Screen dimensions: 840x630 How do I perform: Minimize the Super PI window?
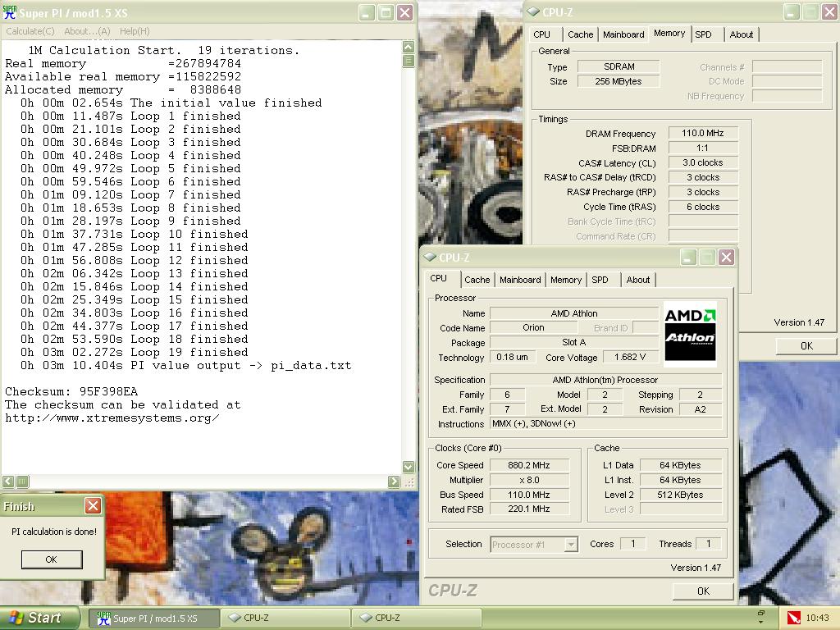(x=367, y=12)
